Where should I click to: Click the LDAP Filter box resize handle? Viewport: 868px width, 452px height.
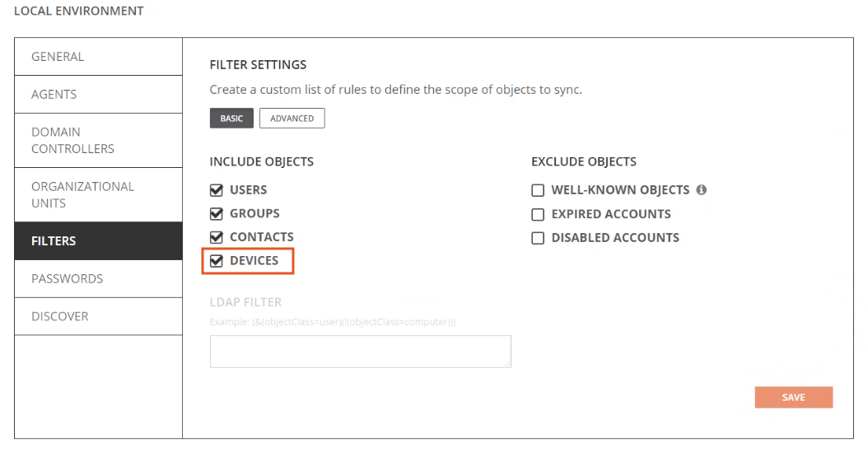click(x=507, y=363)
